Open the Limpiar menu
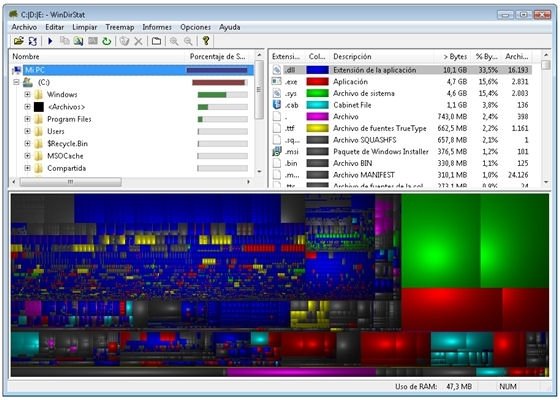The height and width of the screenshot is (400, 560). click(85, 27)
